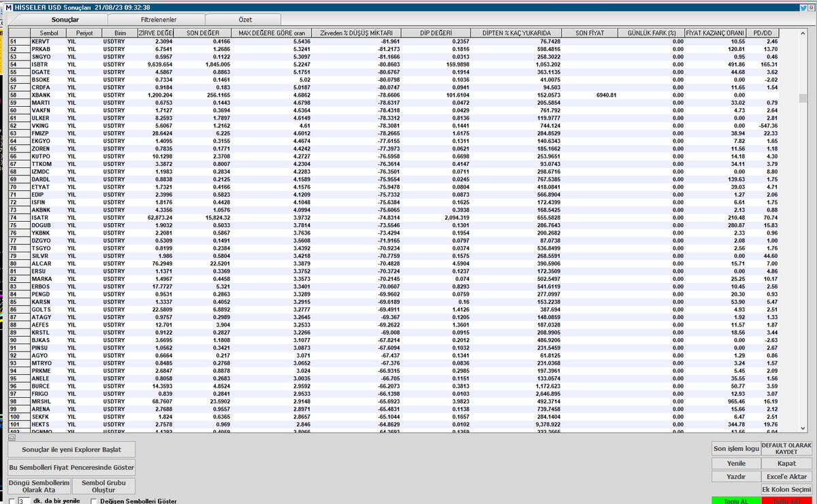
Task: Open the Özet tab
Action: click(x=242, y=20)
